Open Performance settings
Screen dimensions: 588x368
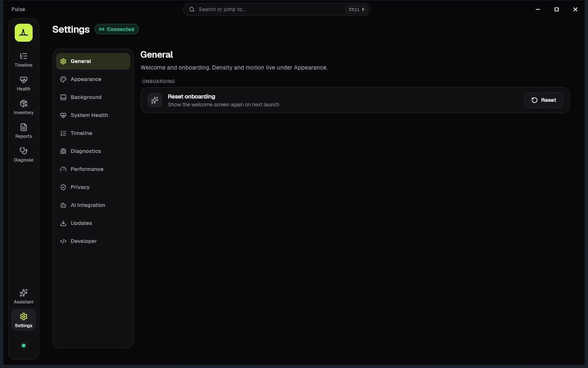point(93,169)
